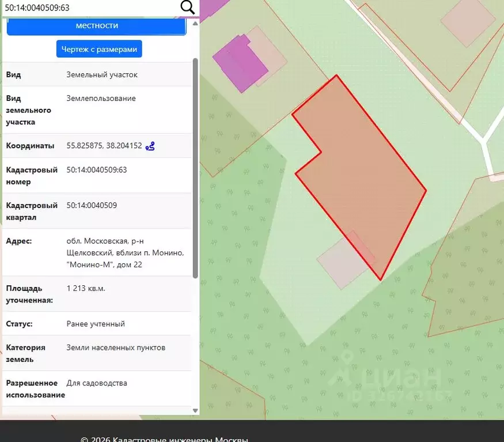Click the coordinates value 55.825875, 38.204152
This screenshot has width=504, height=442.
coord(104,146)
